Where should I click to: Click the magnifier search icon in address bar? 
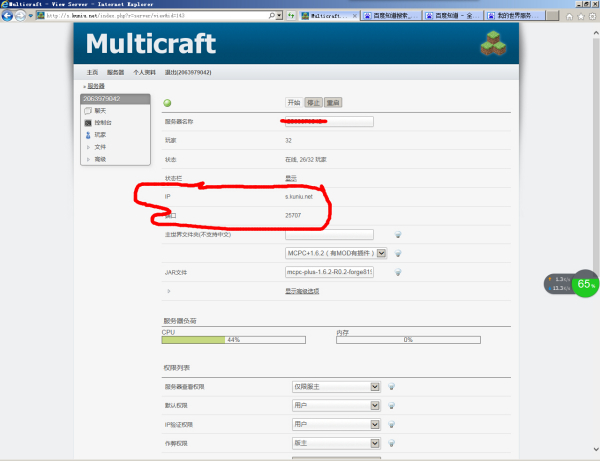[271, 16]
